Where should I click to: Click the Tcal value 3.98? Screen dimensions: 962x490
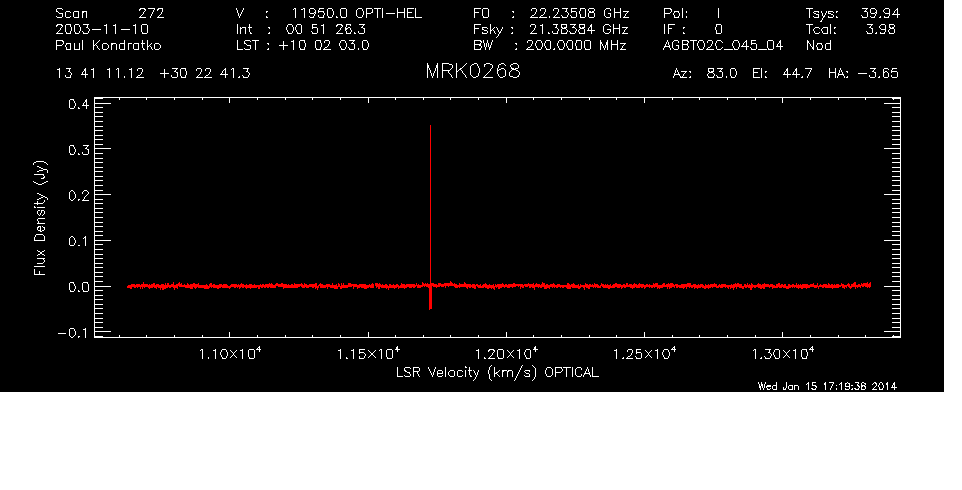click(881, 29)
